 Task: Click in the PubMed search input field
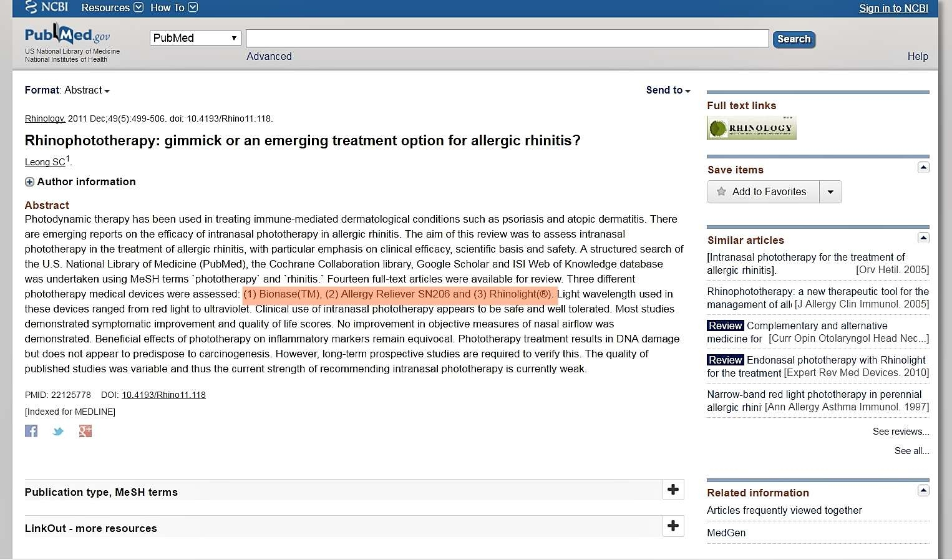pyautogui.click(x=507, y=39)
